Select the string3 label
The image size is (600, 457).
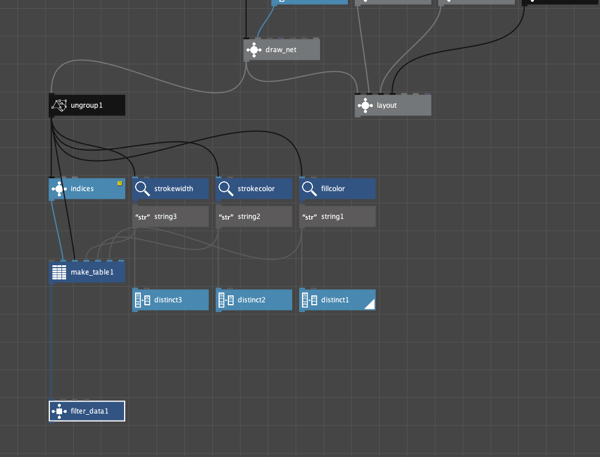165,217
